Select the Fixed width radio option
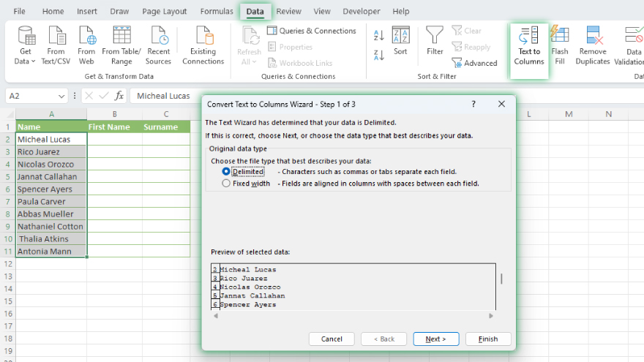 click(x=226, y=184)
